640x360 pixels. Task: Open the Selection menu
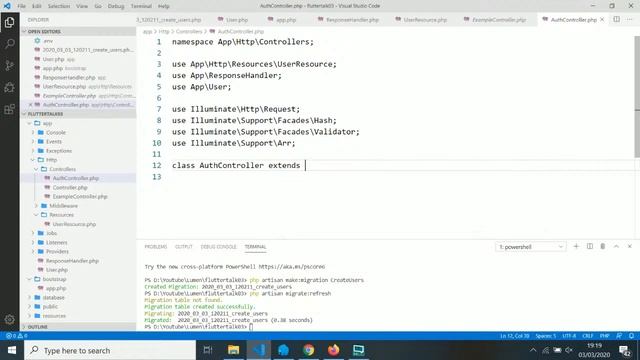point(59,6)
